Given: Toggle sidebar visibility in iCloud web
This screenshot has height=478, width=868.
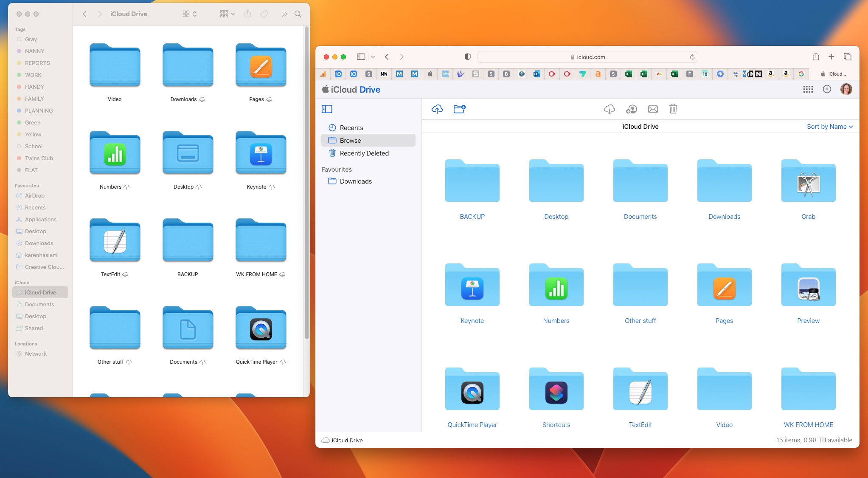Looking at the screenshot, I should coord(327,108).
